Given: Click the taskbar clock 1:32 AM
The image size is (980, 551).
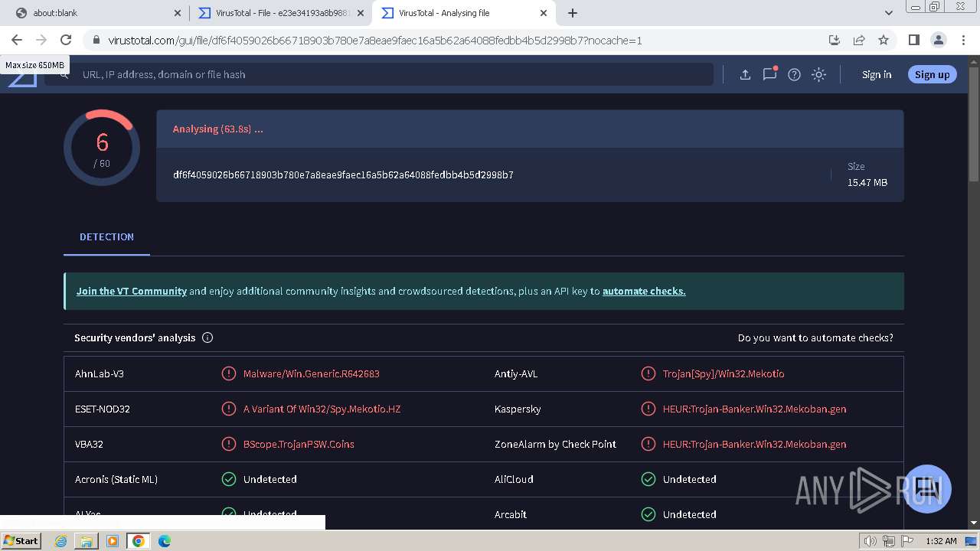Looking at the screenshot, I should click(941, 541).
